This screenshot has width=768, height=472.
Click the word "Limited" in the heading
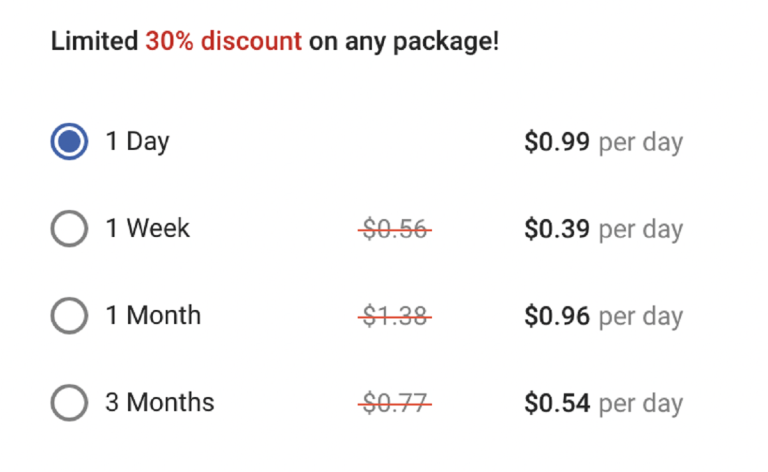(94, 42)
